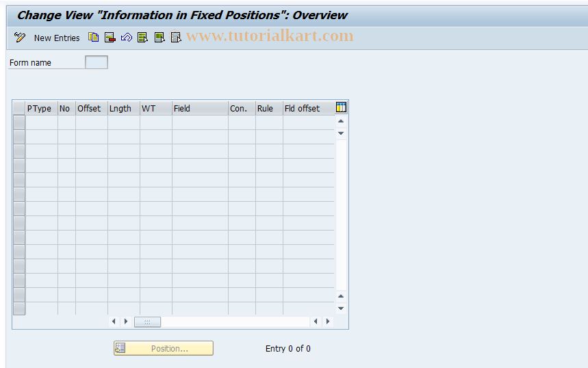The width and height of the screenshot is (588, 368).
Task: Click the select-all corner cell of table
Action: click(19, 108)
